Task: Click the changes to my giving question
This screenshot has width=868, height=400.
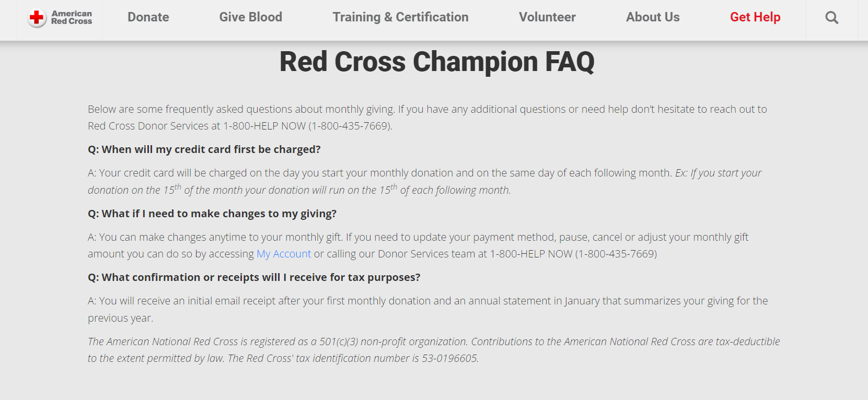Action: tap(212, 214)
